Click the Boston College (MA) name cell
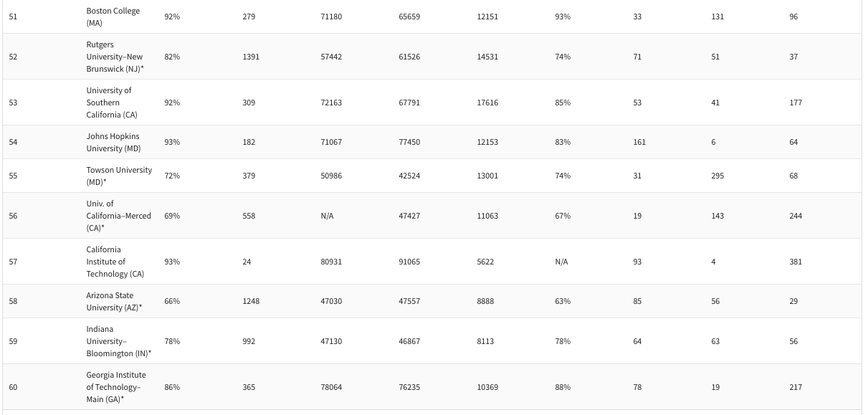The width and height of the screenshot is (868, 415). (x=113, y=17)
